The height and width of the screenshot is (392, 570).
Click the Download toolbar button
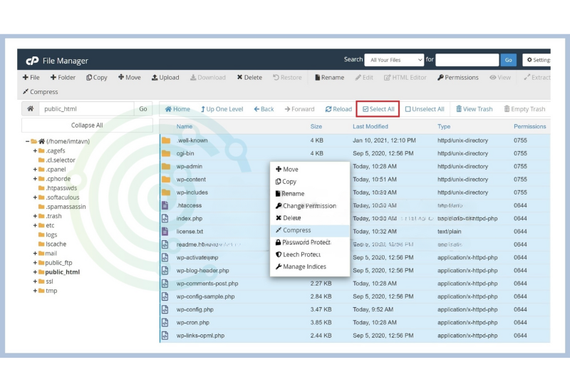pos(208,78)
